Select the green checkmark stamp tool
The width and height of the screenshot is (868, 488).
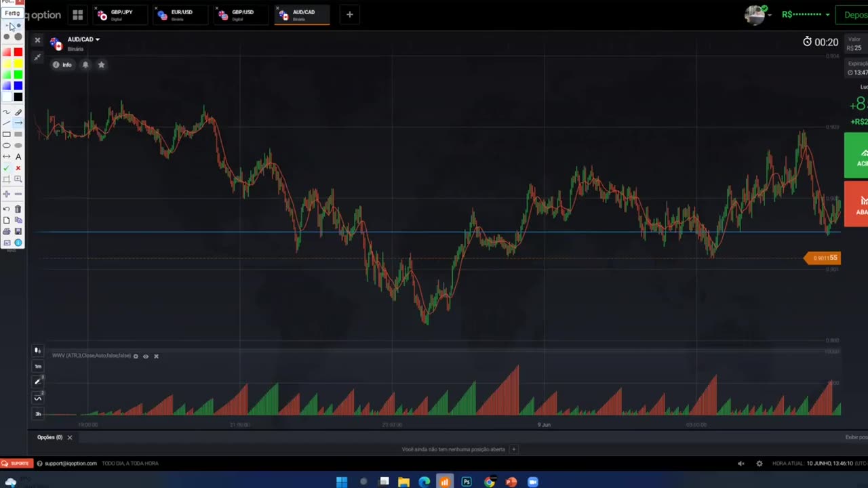click(x=7, y=167)
